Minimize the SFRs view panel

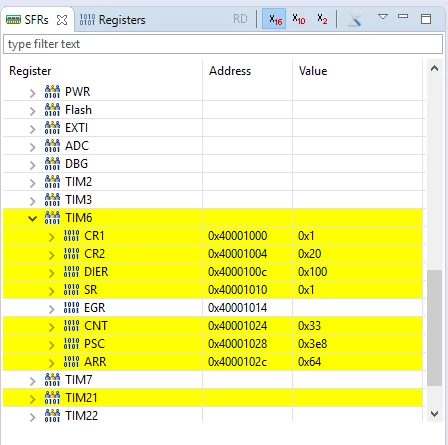coord(403,16)
